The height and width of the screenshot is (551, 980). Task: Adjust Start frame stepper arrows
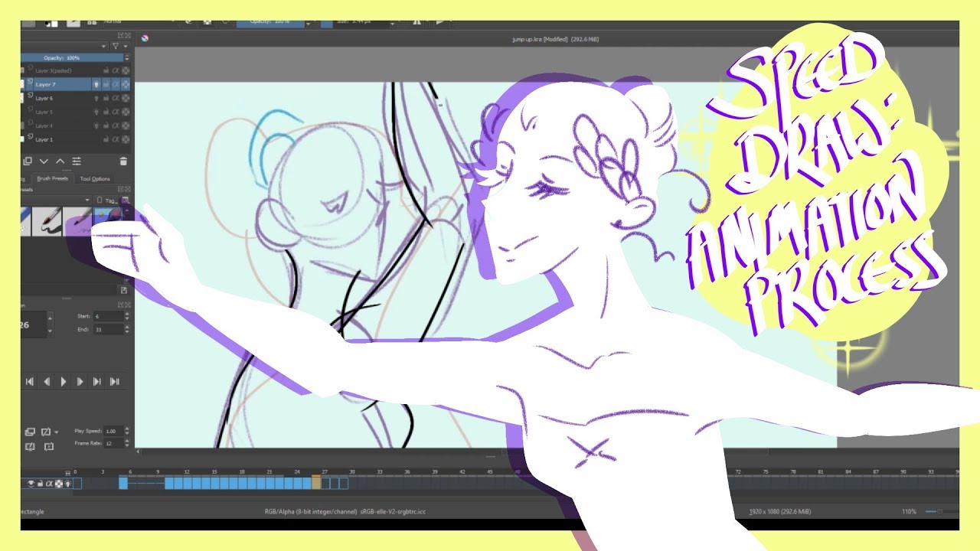(x=126, y=316)
